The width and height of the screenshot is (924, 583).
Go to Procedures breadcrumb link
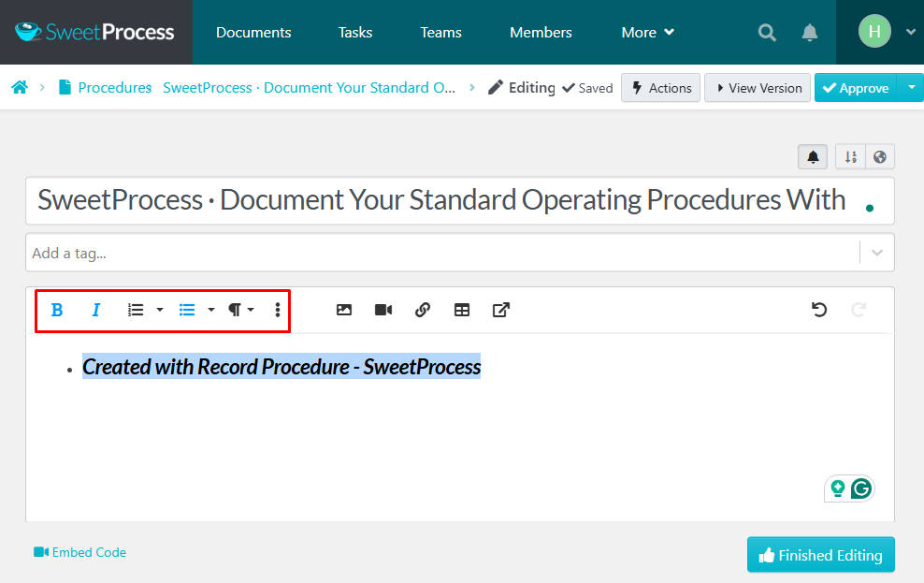tap(115, 88)
